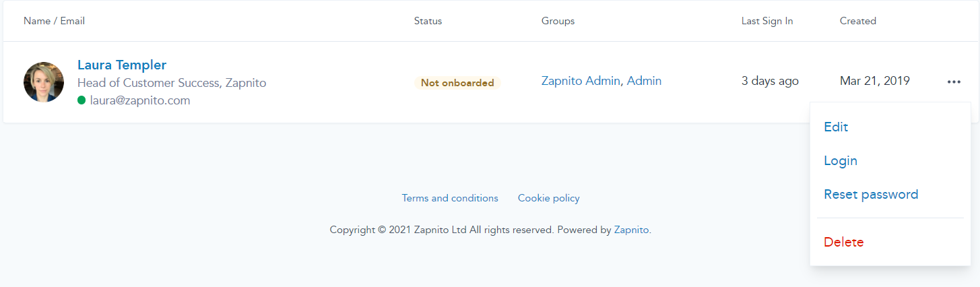Choose Reset password menu option
Viewport: 980px width, 287px height.
[x=871, y=194]
